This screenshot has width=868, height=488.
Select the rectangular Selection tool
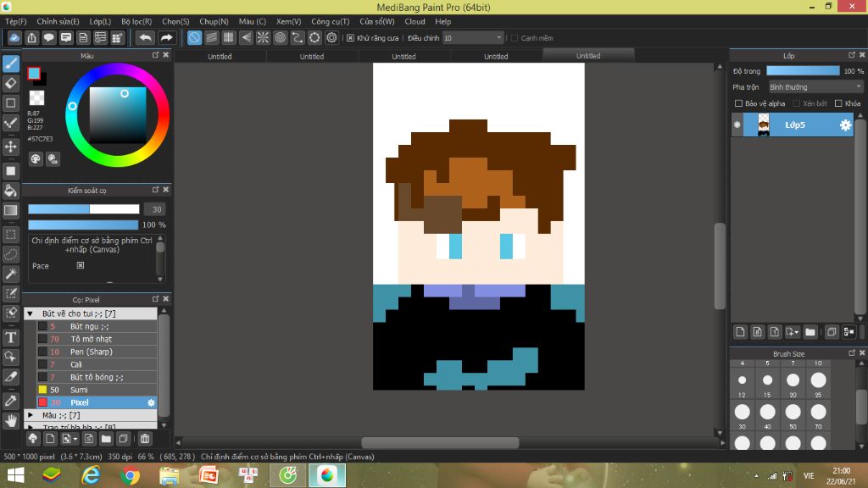click(10, 235)
